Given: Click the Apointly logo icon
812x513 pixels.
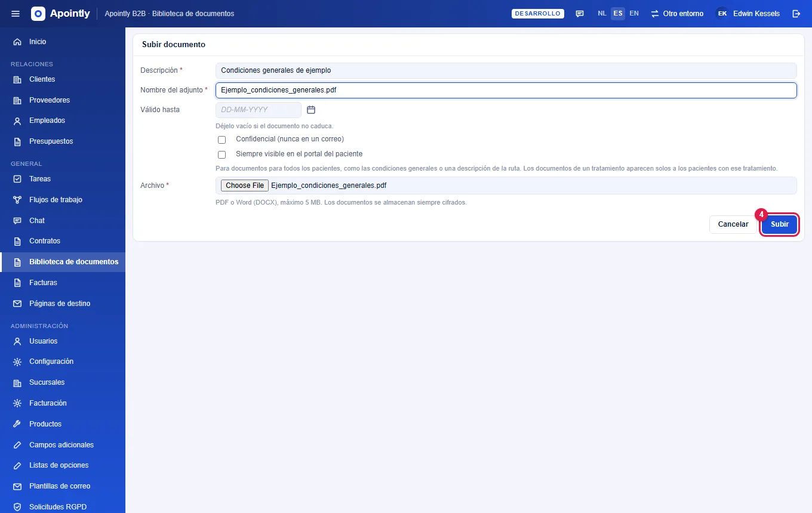Looking at the screenshot, I should click(38, 14).
